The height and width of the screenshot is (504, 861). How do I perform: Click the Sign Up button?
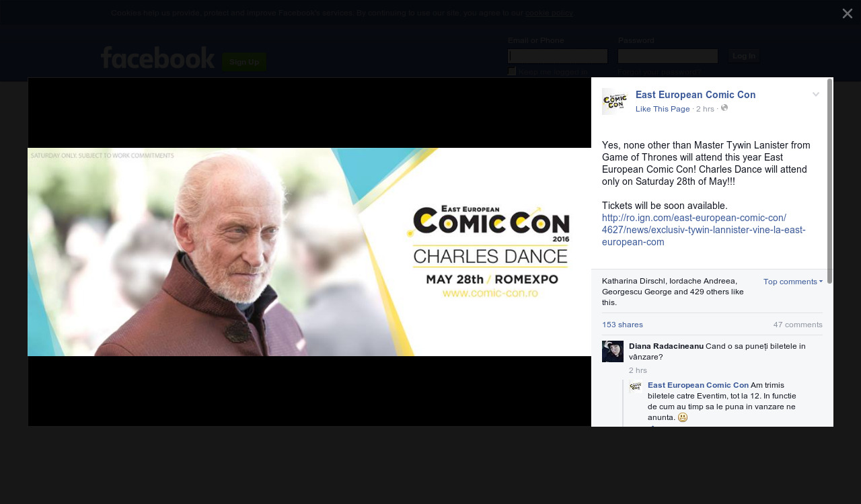(x=244, y=62)
